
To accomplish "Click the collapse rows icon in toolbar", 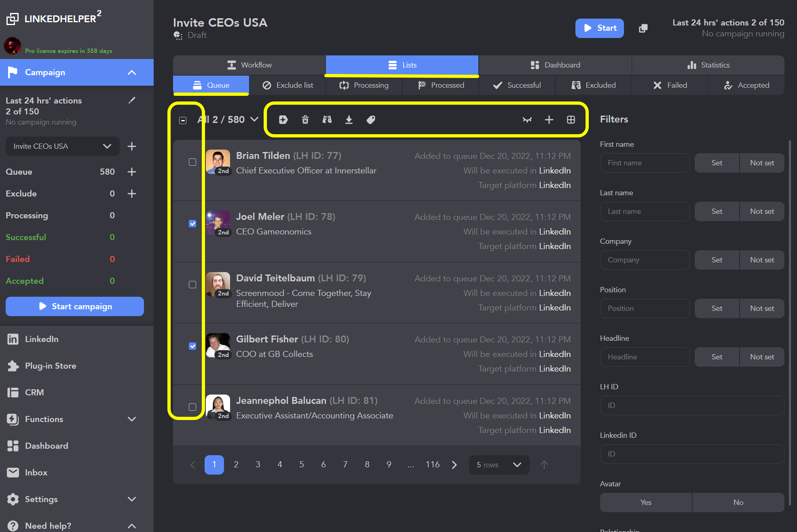I will click(527, 120).
